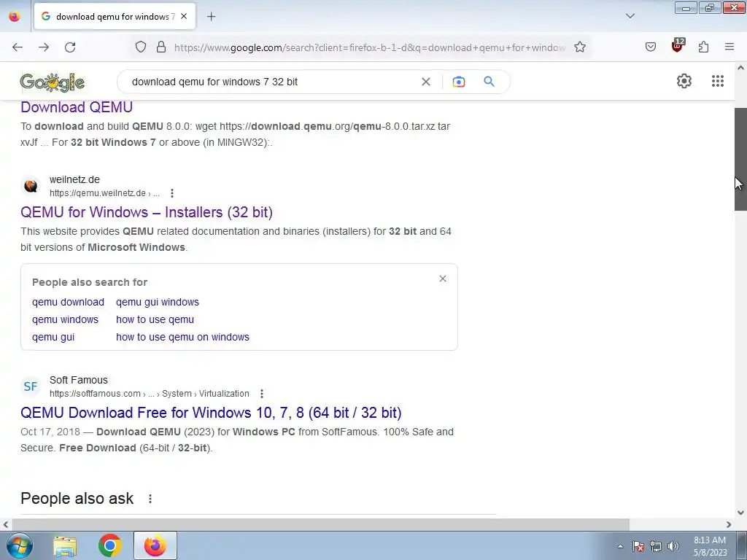The image size is (747, 560).
Task: Click vertical scrollbar down arrow
Action: (741, 513)
